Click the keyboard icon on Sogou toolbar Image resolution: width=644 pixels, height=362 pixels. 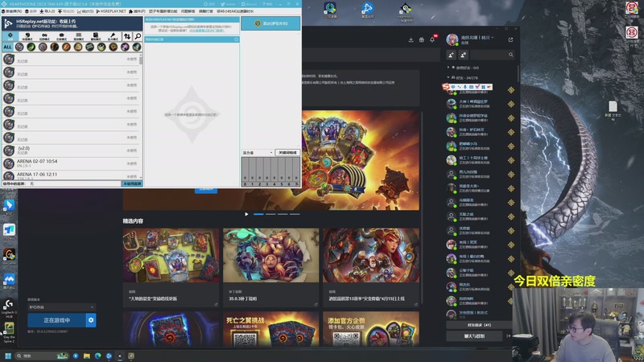[471, 87]
